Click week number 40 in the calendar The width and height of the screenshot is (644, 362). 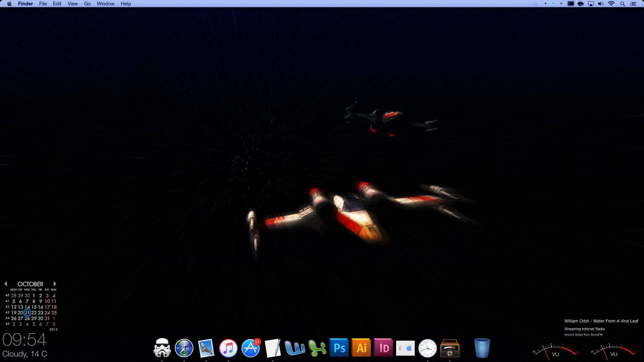coord(7,295)
